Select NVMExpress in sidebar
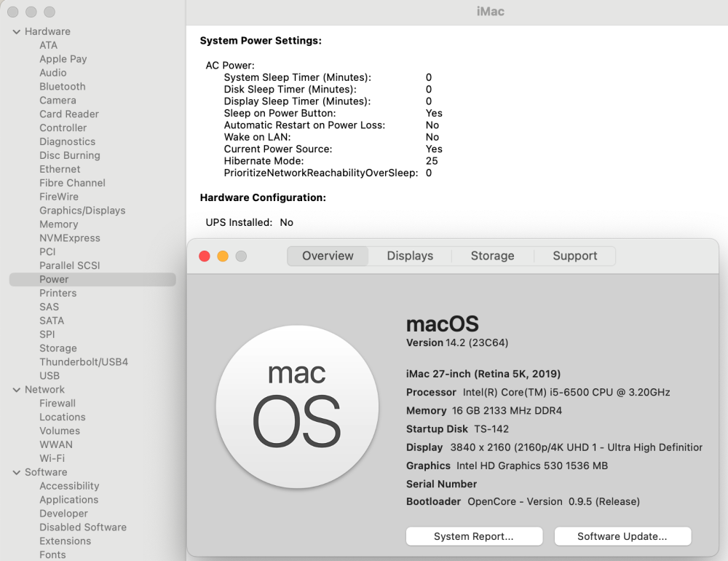The image size is (728, 561). (70, 238)
